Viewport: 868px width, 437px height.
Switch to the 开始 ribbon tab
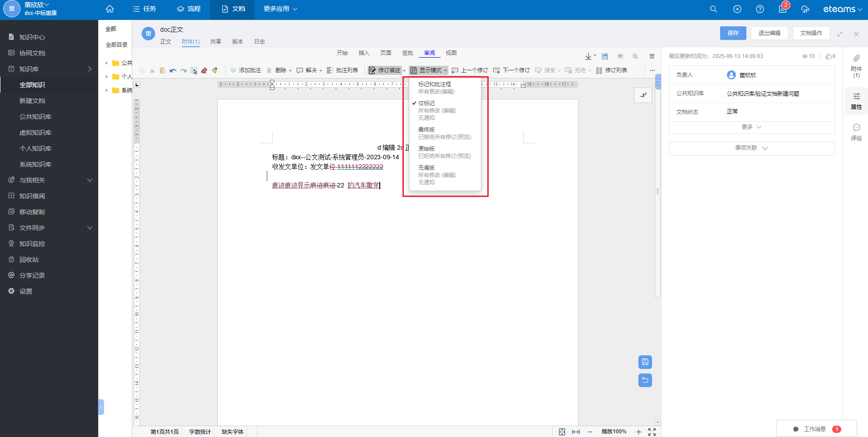click(x=342, y=53)
